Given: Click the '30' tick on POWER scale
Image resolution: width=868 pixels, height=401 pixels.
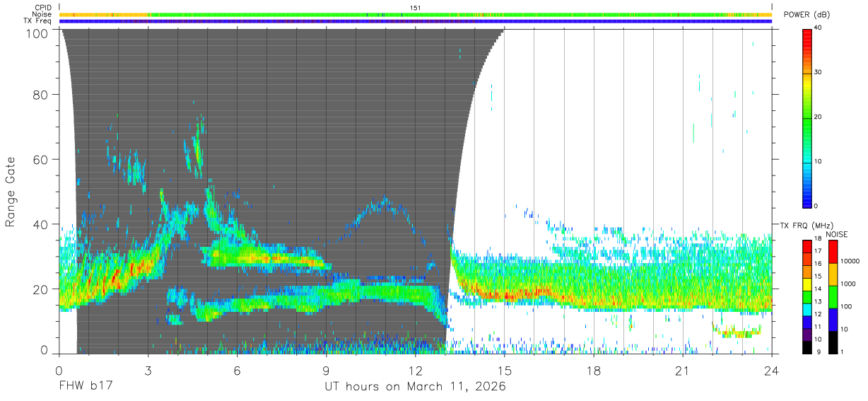Looking at the screenshot, I should pyautogui.click(x=819, y=72).
